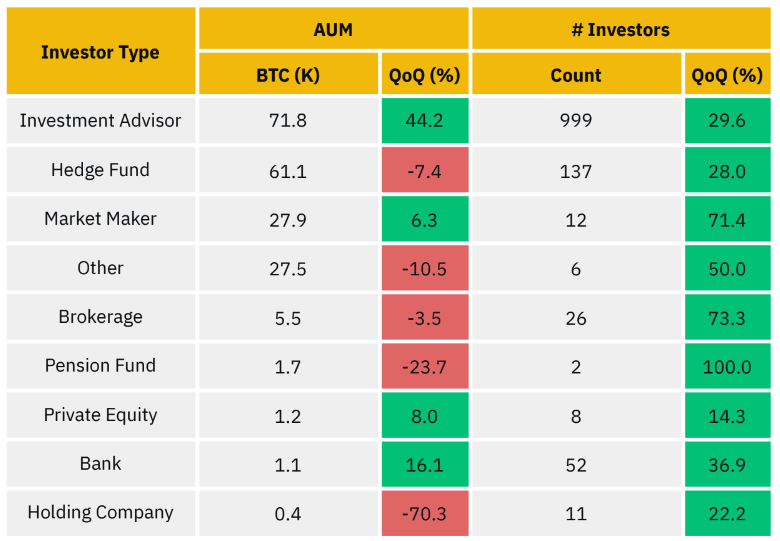The image size is (780, 541).
Task: Select the red -7.4 QoQ cell
Action: (425, 171)
